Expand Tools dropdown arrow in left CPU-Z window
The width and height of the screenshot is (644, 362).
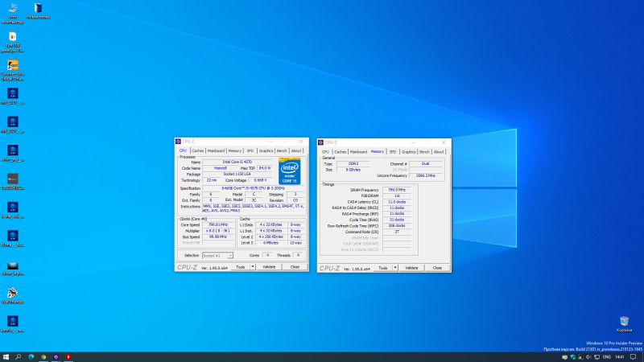pos(252,267)
